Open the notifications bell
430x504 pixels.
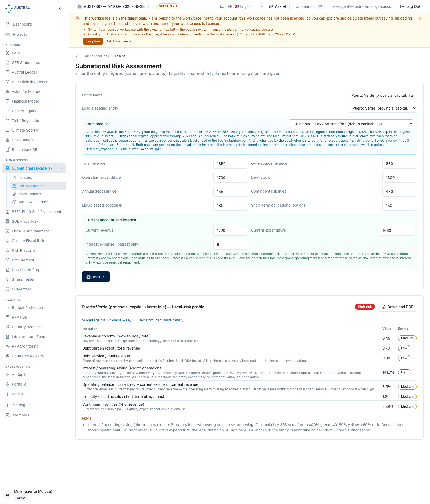tap(222, 6)
